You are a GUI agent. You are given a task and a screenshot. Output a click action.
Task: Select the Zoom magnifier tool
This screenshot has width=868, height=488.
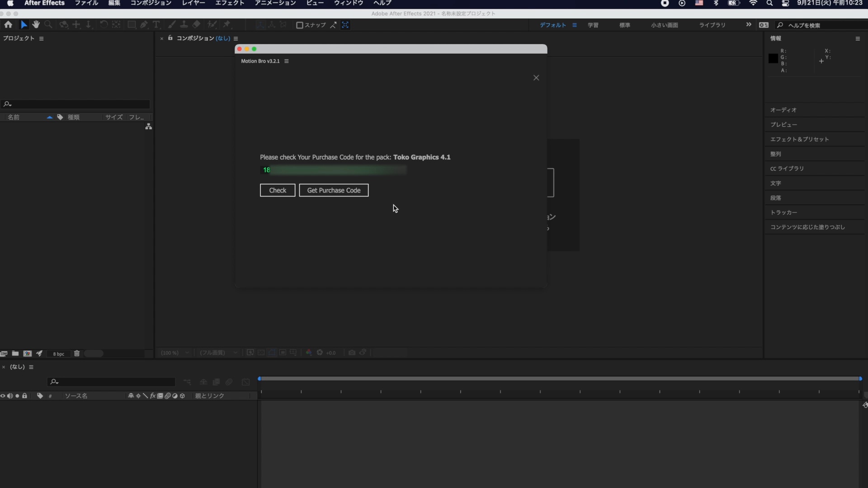[x=48, y=25]
